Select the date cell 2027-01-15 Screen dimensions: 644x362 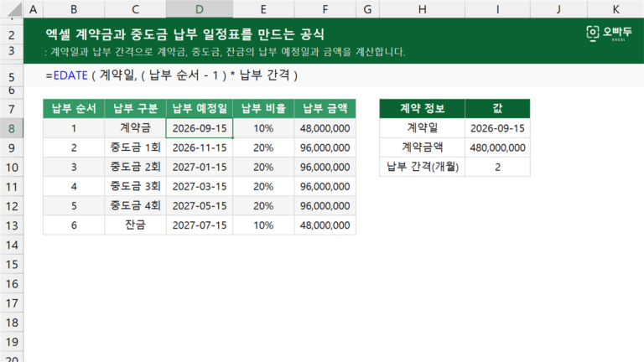(200, 167)
